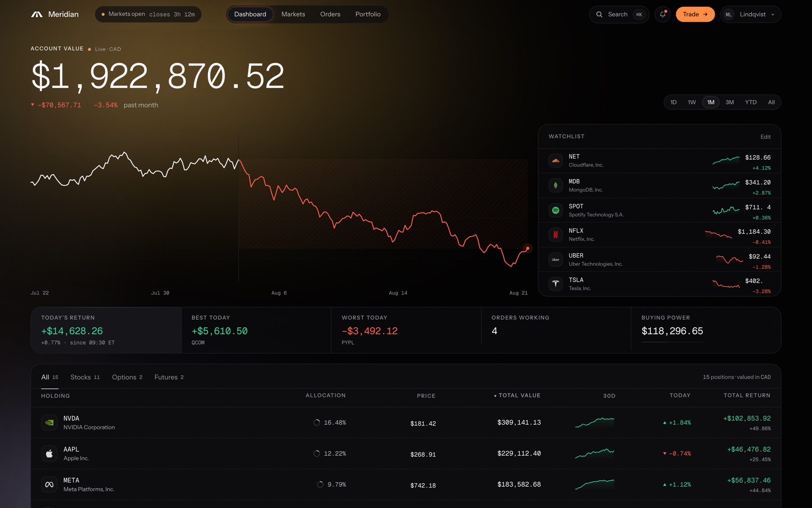Click the AAPL allocation ring icon
The image size is (812, 508).
tap(317, 453)
